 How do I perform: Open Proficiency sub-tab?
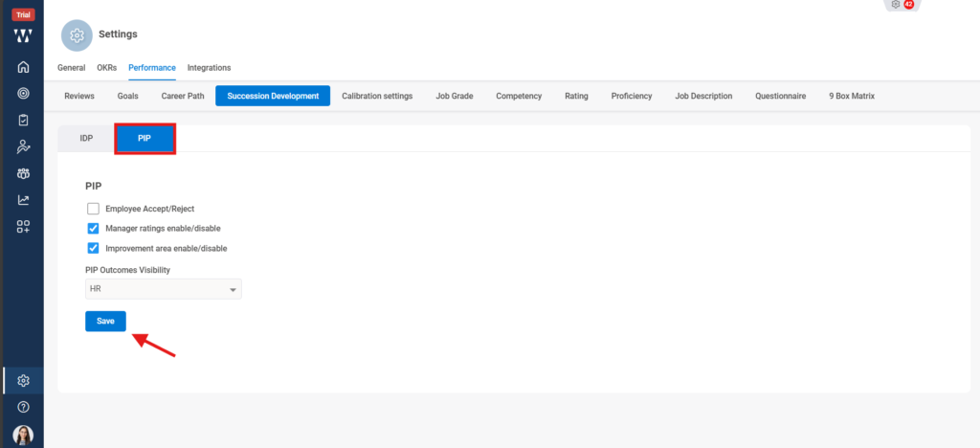click(x=632, y=97)
